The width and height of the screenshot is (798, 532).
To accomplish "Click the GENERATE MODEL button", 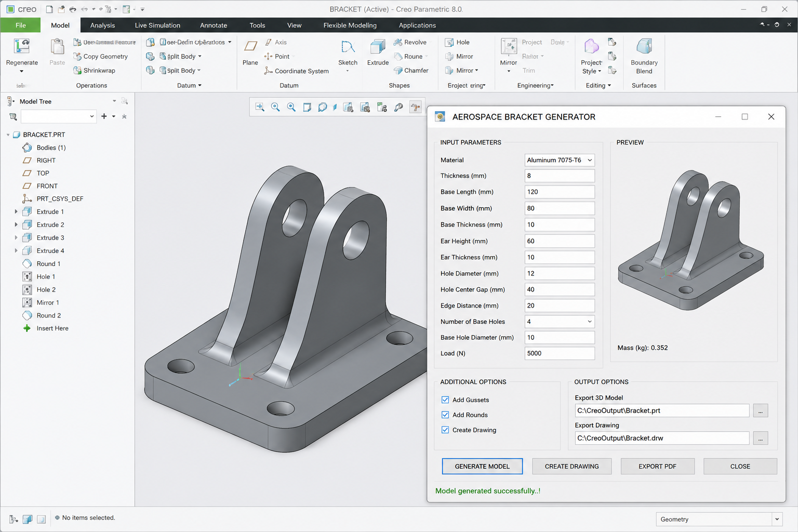I will pos(482,467).
